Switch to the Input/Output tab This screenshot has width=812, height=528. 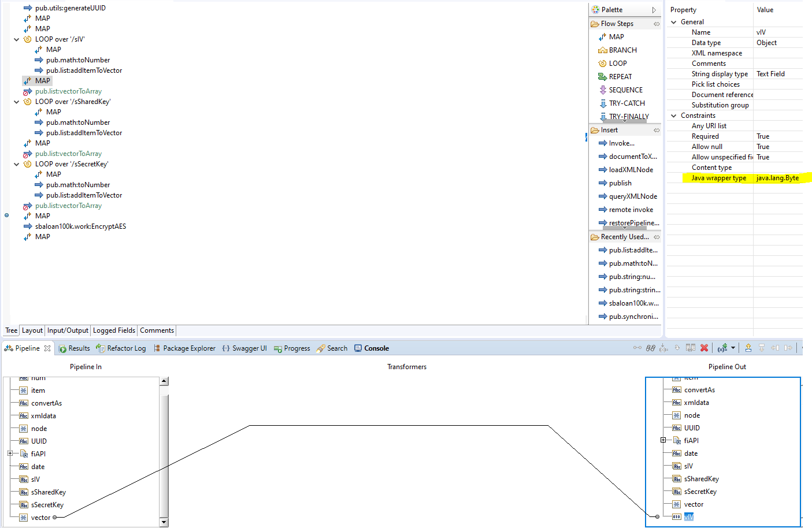[x=68, y=330]
